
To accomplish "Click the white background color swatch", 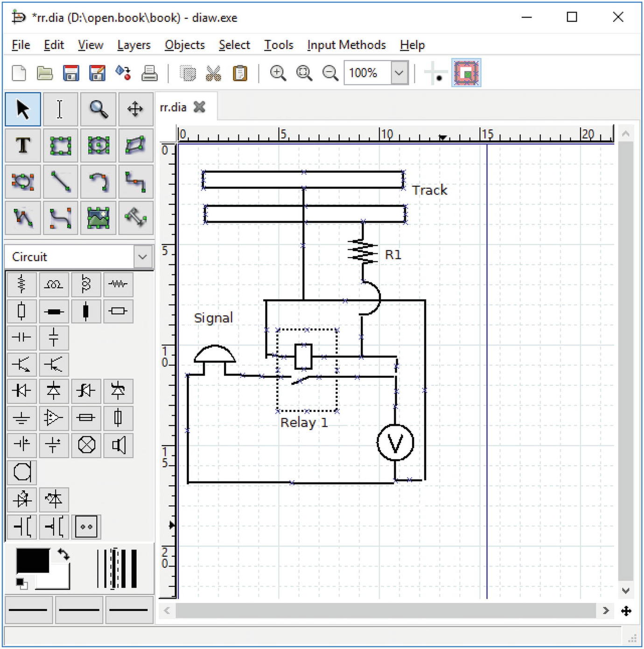I will tap(60, 578).
